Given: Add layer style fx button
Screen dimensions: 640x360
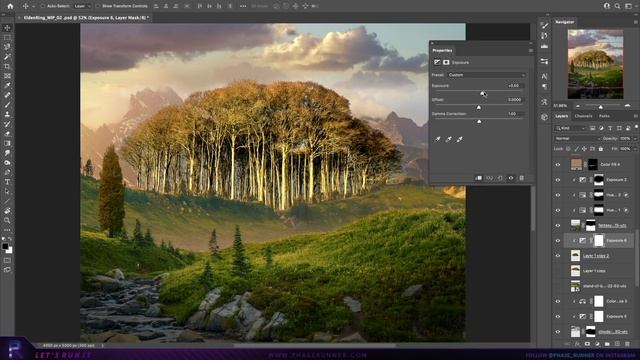Looking at the screenshot, I should tap(577, 344).
